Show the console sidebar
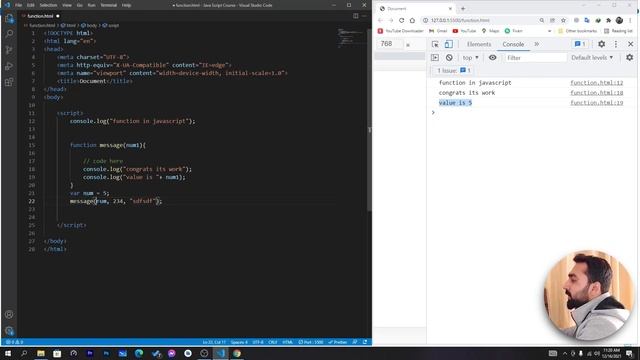This screenshot has width=640, height=360. 435,58
